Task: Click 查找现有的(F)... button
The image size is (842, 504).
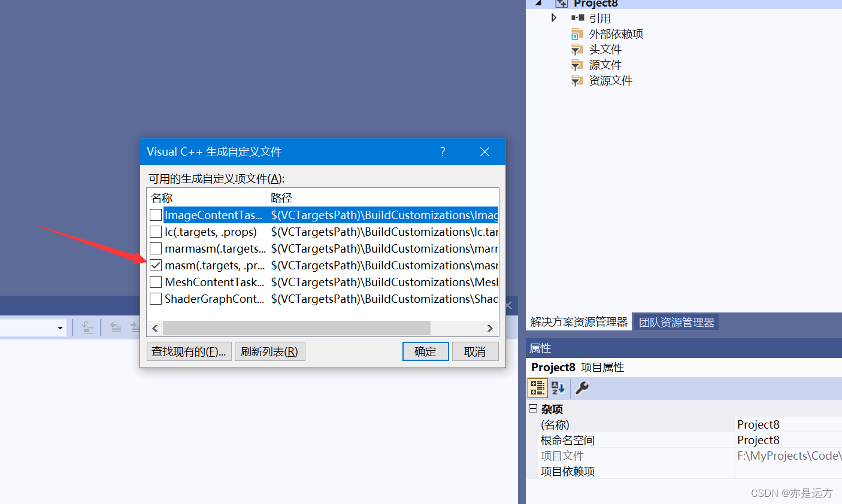Action: (x=189, y=351)
